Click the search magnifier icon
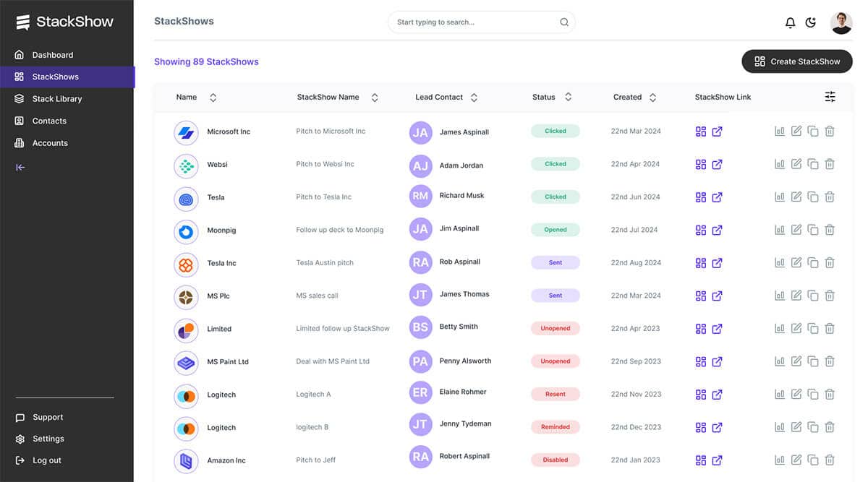Screen dimensions: 868x482 click(x=563, y=22)
